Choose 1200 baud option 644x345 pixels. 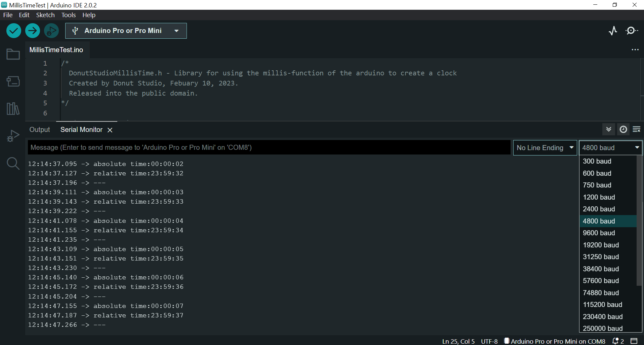(608, 197)
